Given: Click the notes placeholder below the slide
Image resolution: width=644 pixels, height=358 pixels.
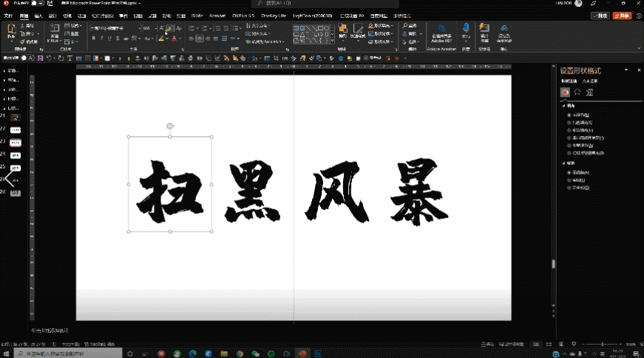Looking at the screenshot, I should point(50,330).
